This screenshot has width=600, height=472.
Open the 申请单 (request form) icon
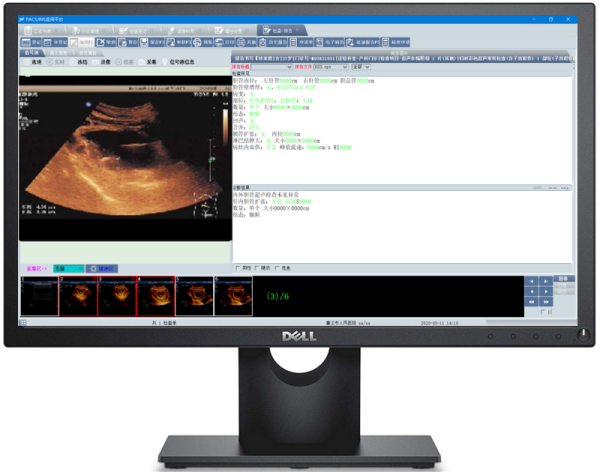(x=304, y=43)
